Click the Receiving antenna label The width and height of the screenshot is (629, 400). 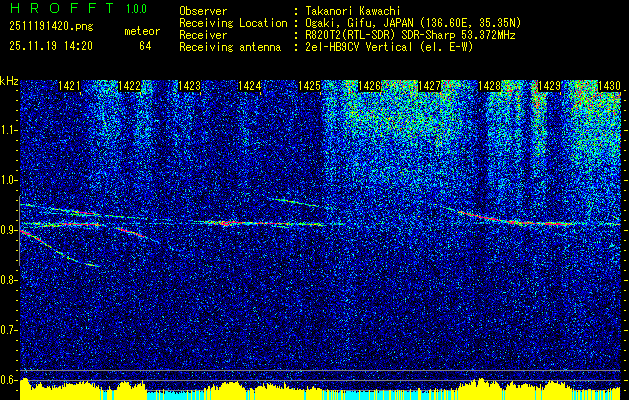(230, 47)
